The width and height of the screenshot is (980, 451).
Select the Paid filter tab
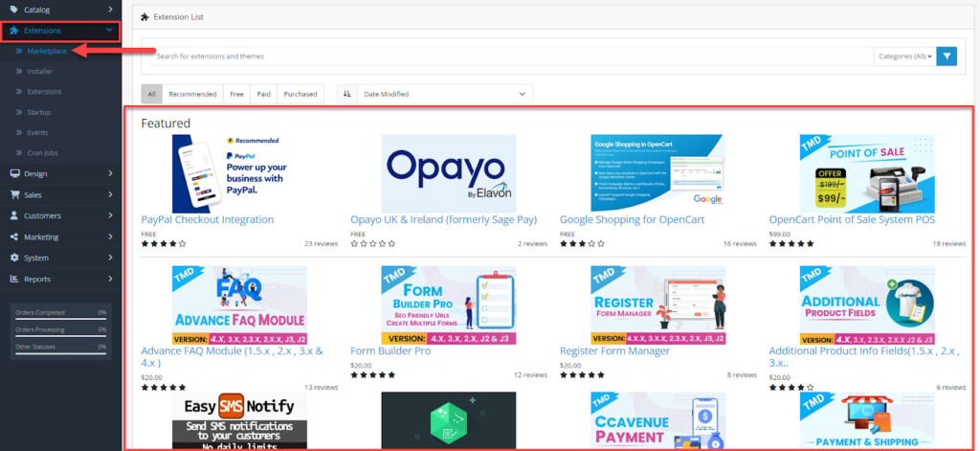click(x=264, y=94)
